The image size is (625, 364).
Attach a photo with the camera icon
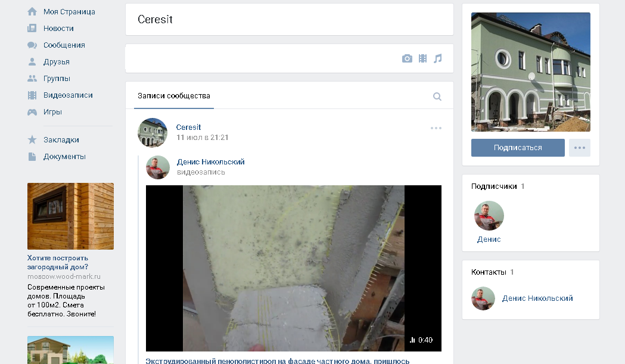tap(407, 58)
